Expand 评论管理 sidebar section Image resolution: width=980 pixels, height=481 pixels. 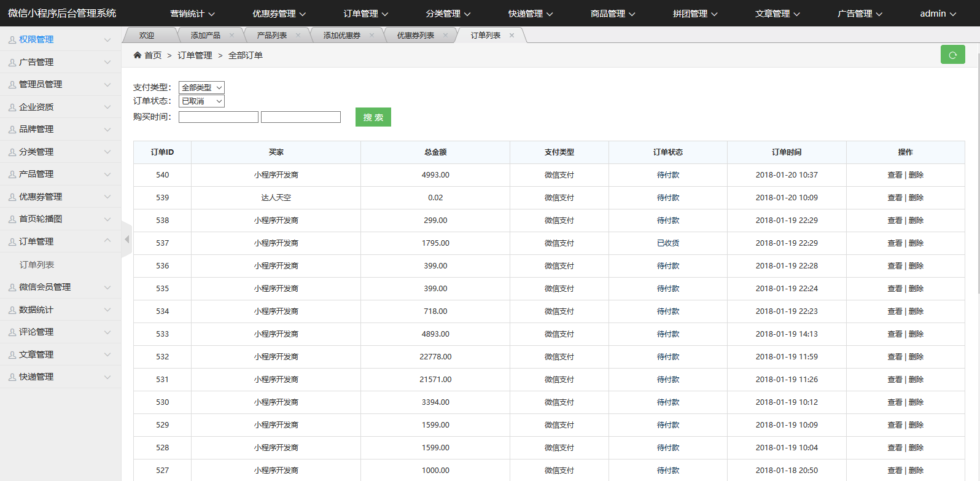point(60,332)
